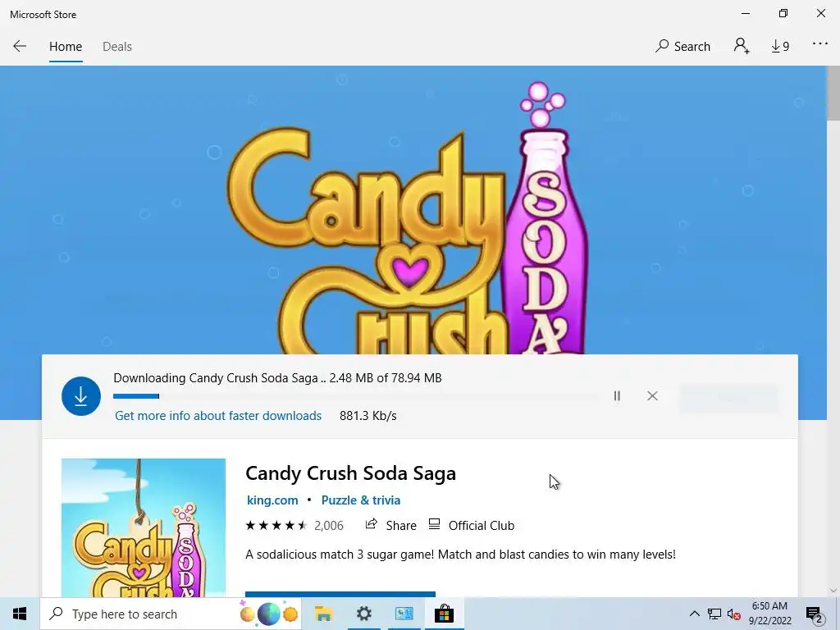Open File Explorer from the taskbar

pos(323,614)
